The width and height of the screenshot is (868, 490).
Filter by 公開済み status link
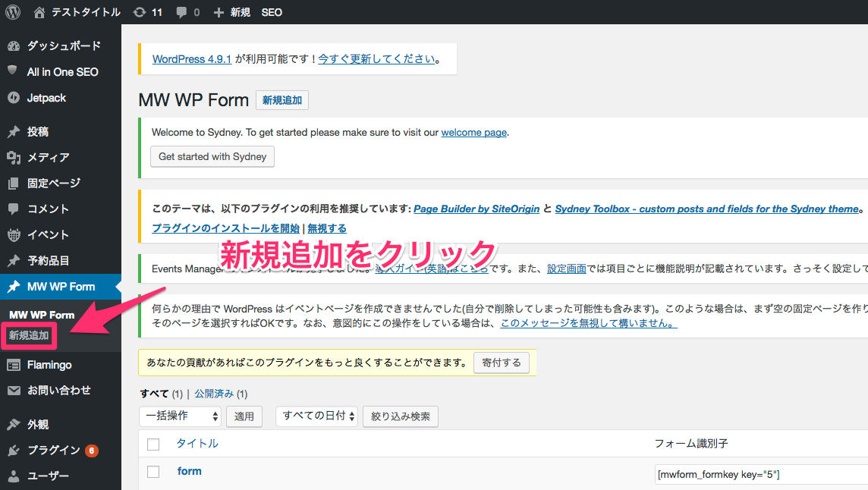click(214, 394)
